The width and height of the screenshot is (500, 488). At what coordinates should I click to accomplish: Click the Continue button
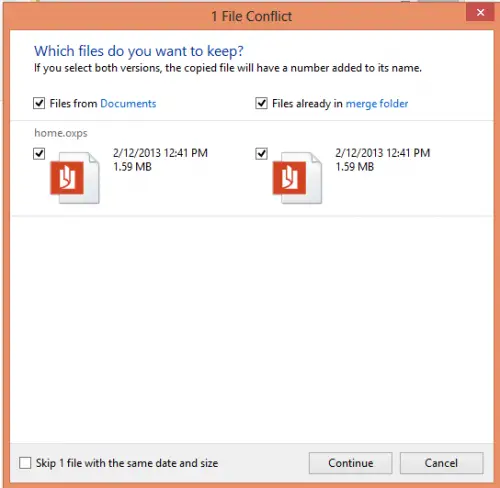pyautogui.click(x=350, y=463)
